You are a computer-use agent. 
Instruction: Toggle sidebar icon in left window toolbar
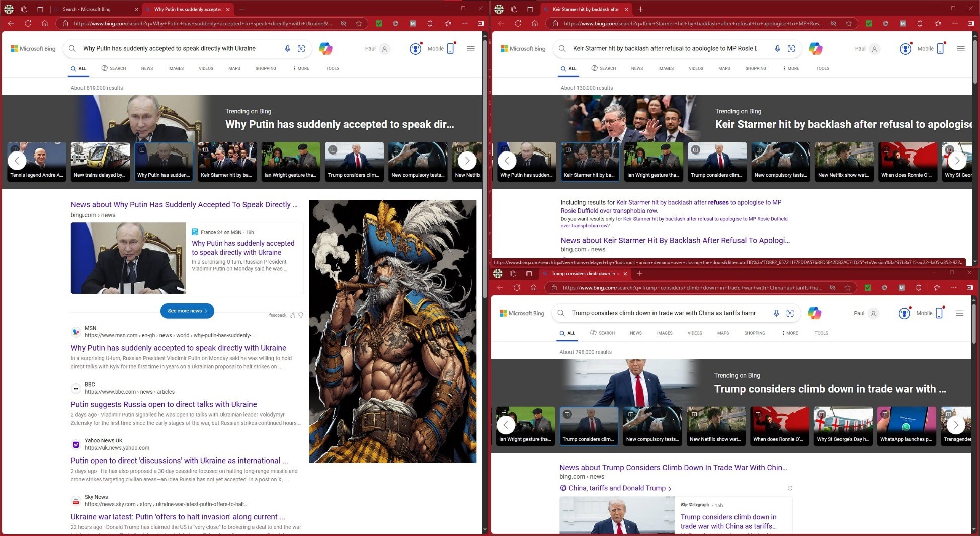pos(481,23)
